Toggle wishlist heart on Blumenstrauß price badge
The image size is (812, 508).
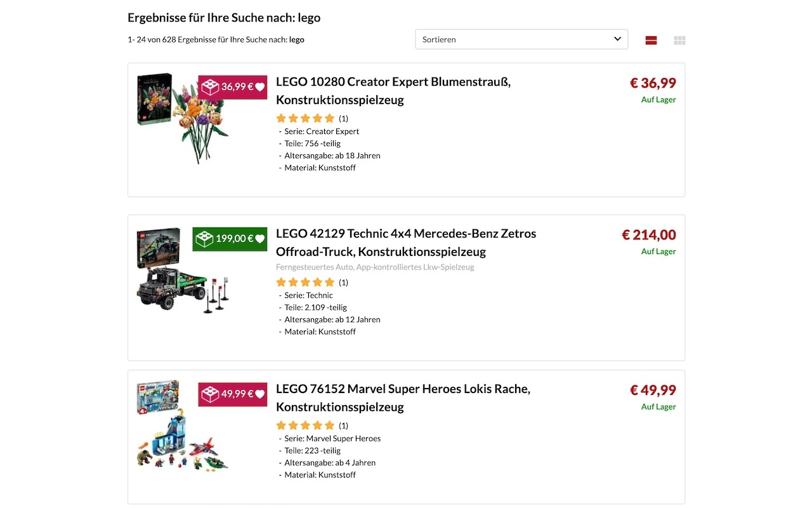[259, 87]
